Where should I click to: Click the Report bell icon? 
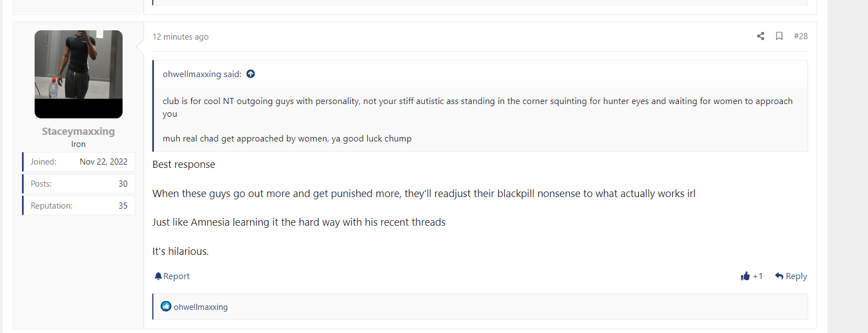coord(158,276)
